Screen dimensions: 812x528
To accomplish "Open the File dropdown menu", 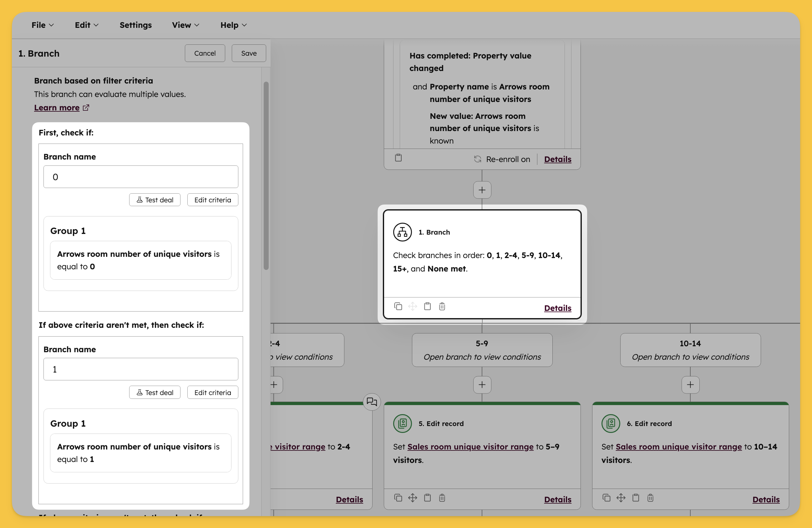I will (x=42, y=25).
